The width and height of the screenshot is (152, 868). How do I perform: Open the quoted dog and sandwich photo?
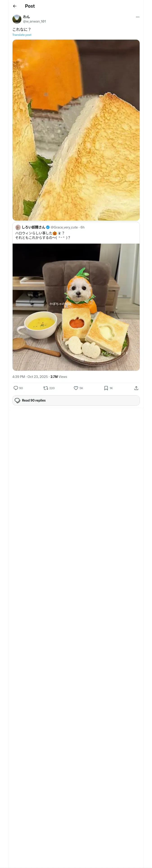[x=76, y=307]
